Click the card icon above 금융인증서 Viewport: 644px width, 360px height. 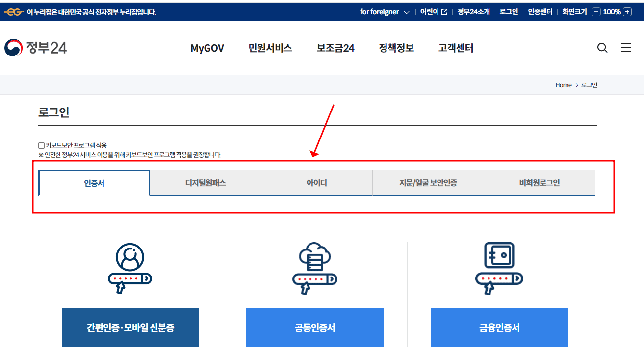click(x=499, y=268)
